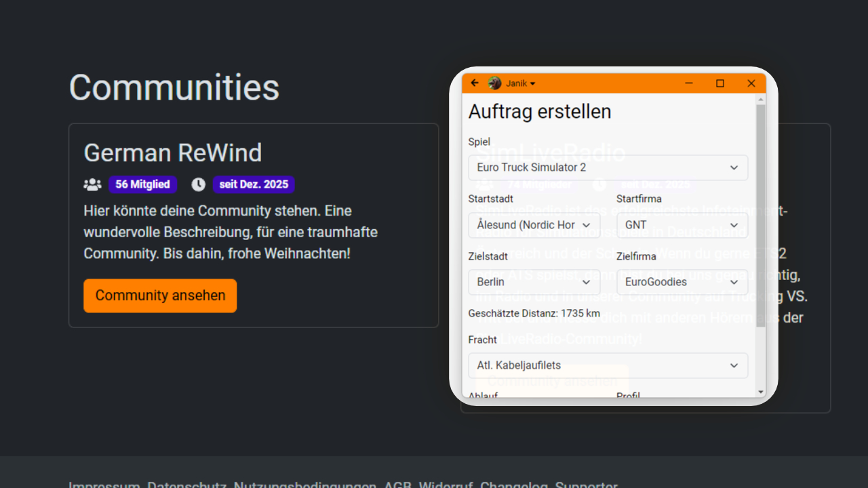868x488 pixels.
Task: Click the clock icon next to seit Dez. 2025
Action: 198,184
